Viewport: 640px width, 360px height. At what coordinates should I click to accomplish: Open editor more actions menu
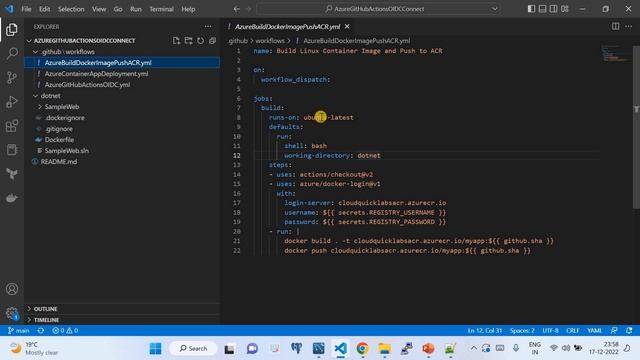[628, 27]
